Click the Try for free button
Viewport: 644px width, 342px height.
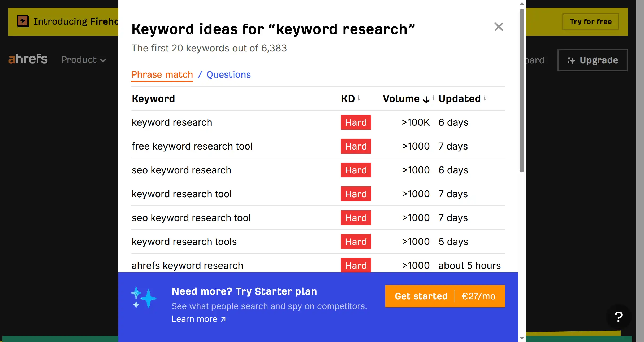590,21
